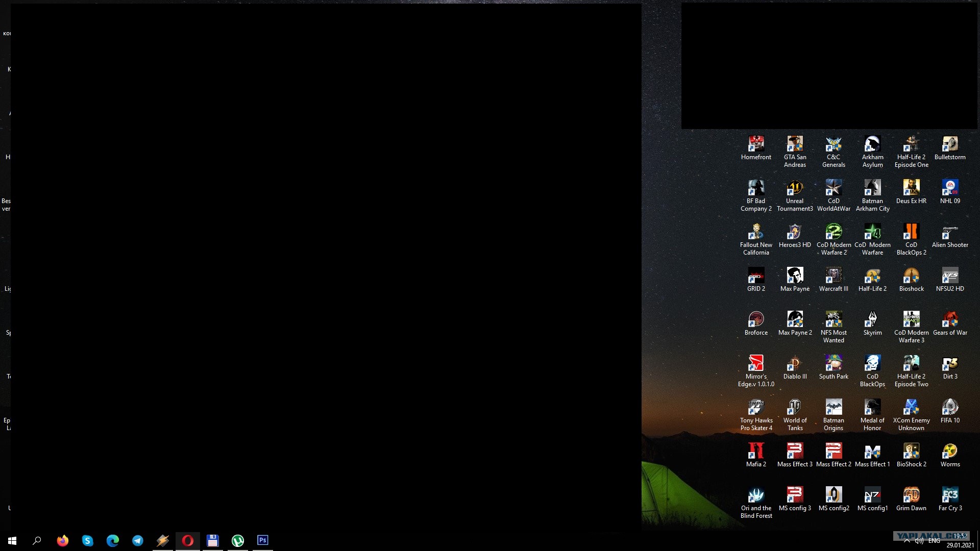Click the XCom Enemy Unknown icon
Image resolution: width=980 pixels, height=551 pixels.
pos(911,415)
